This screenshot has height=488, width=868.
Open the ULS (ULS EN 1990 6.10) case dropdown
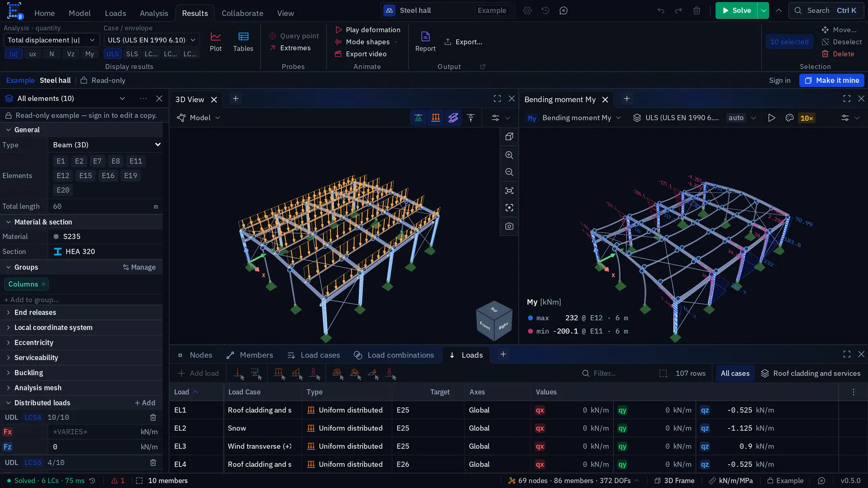tap(151, 40)
